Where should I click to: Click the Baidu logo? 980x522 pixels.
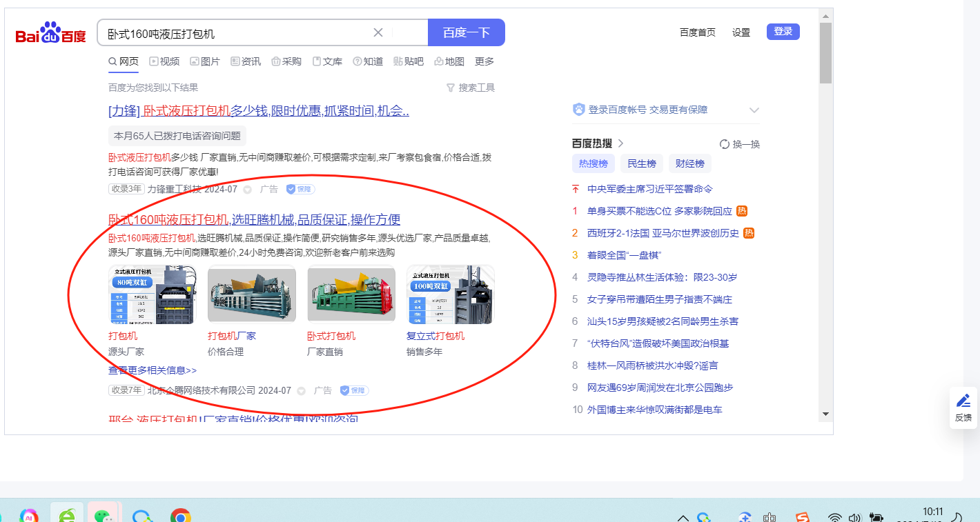(x=51, y=33)
